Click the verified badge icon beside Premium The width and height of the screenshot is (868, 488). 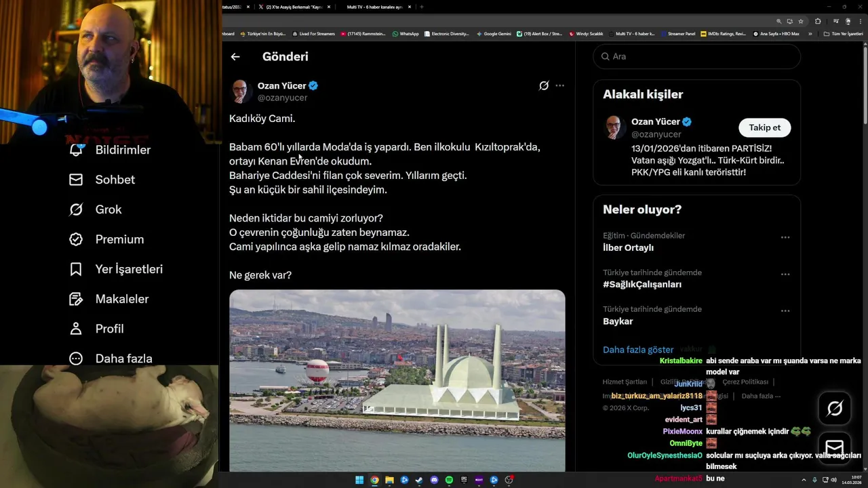coord(76,239)
